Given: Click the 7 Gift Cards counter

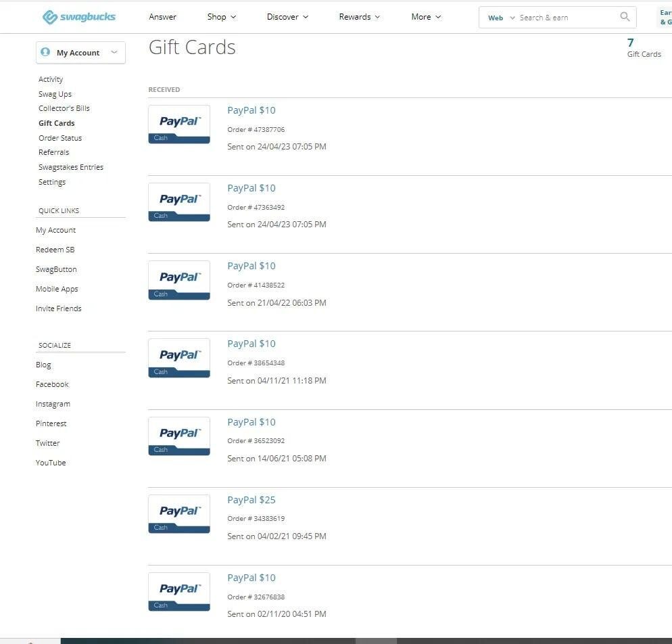Looking at the screenshot, I should pyautogui.click(x=644, y=48).
